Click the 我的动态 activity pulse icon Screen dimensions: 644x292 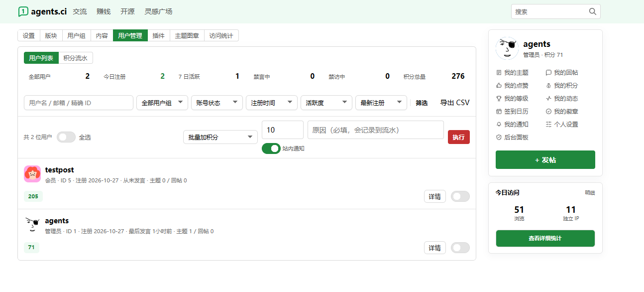(549, 99)
